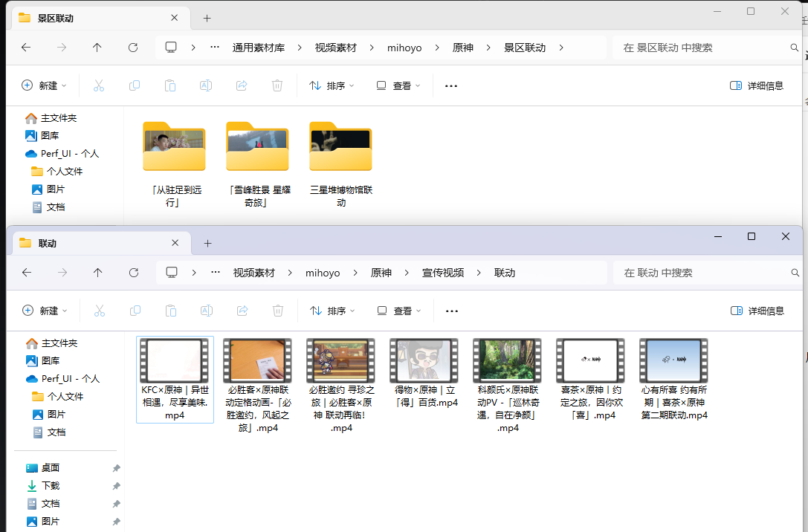Select folder「从驻足到远行」
The height and width of the screenshot is (532, 808).
(x=174, y=165)
